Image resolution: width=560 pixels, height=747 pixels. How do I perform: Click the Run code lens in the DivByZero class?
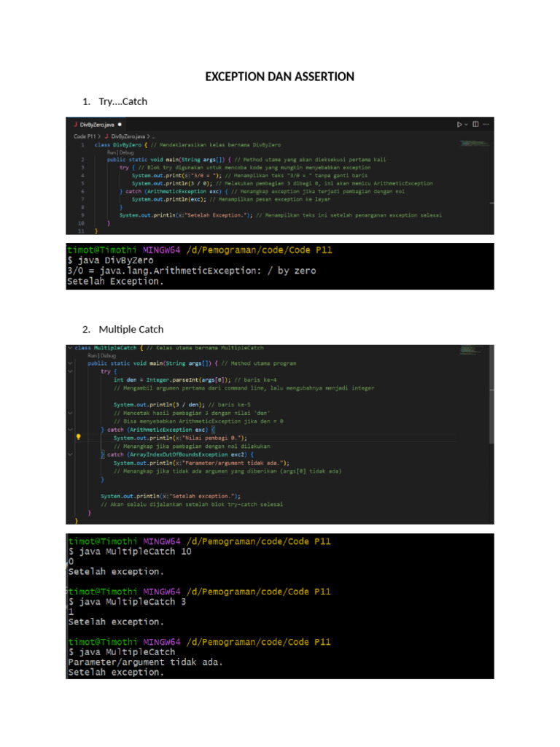coord(112,152)
